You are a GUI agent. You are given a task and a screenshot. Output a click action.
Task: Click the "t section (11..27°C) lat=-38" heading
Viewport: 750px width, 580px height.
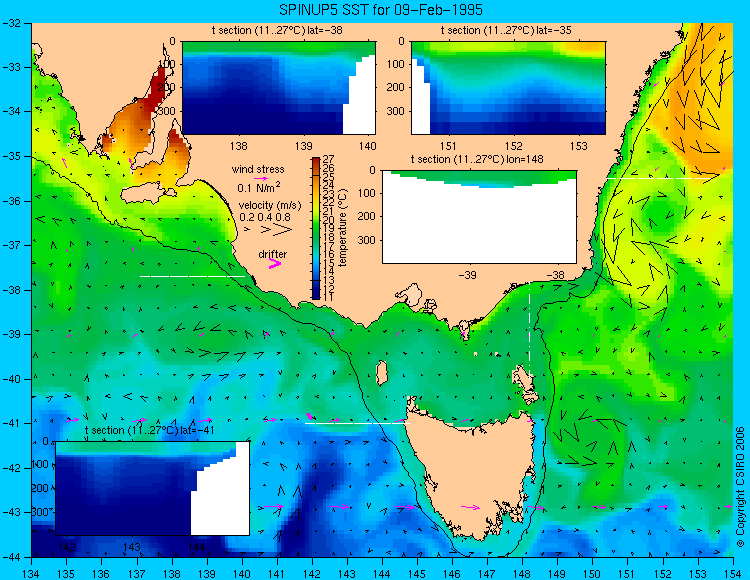tap(277, 30)
